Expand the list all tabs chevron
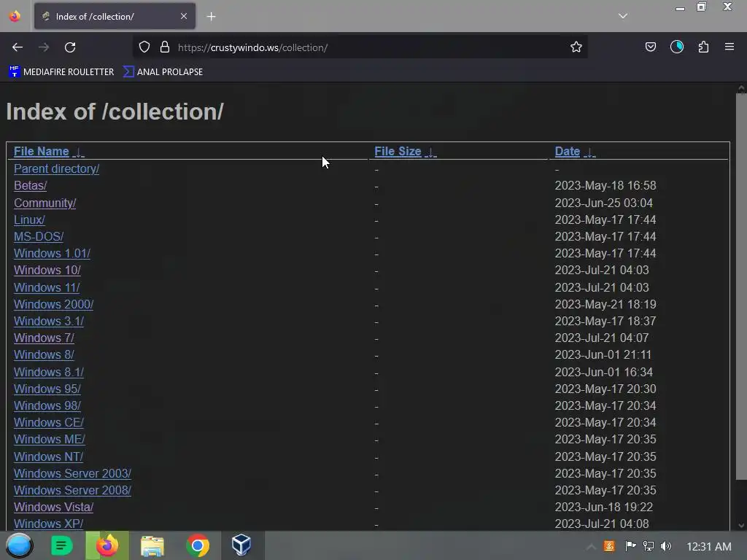This screenshot has width=747, height=560. click(623, 16)
